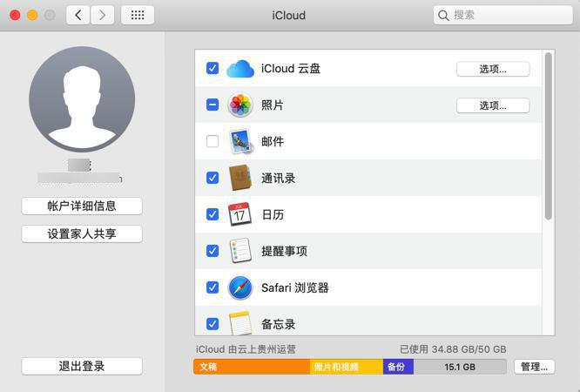Image resolution: width=580 pixels, height=392 pixels.
Task: Open 帐户详细信息 account details
Action: point(82,206)
